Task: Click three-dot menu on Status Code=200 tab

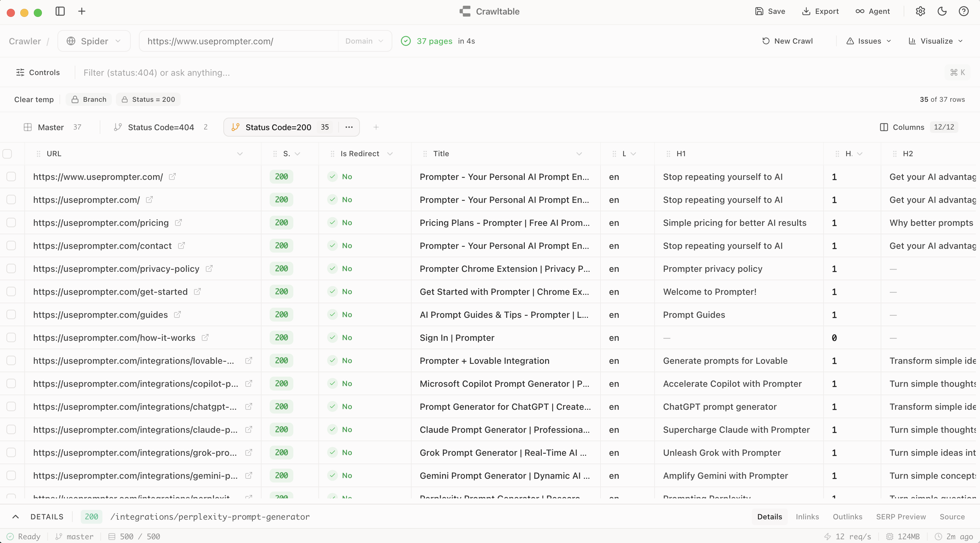Action: tap(349, 127)
